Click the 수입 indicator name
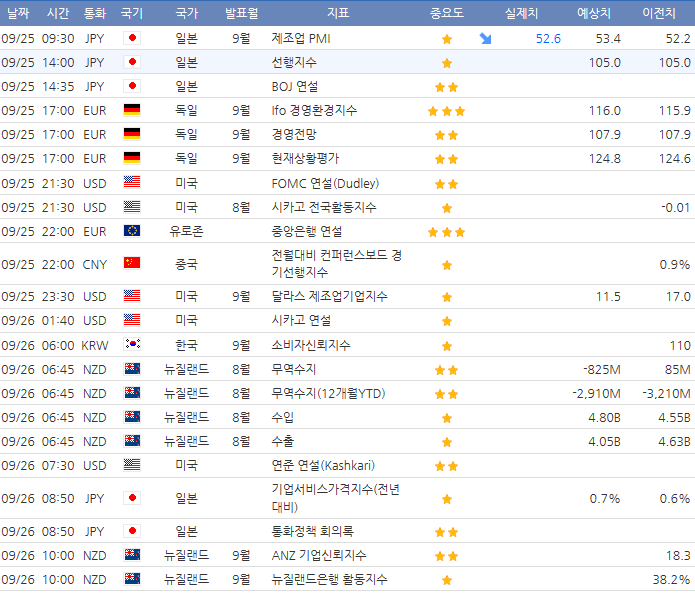Image resolution: width=695 pixels, height=594 pixels. (282, 417)
